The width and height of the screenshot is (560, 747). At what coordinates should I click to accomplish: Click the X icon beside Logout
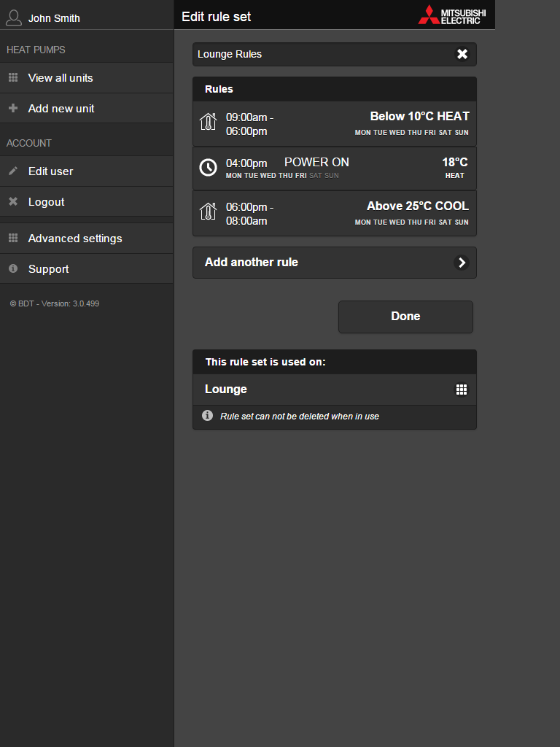click(x=13, y=201)
